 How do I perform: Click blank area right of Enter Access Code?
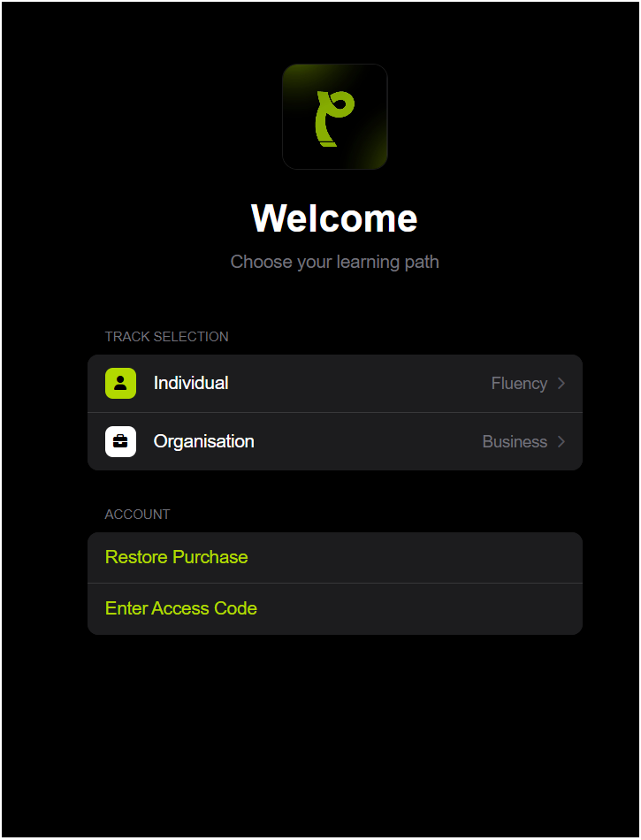point(419,609)
